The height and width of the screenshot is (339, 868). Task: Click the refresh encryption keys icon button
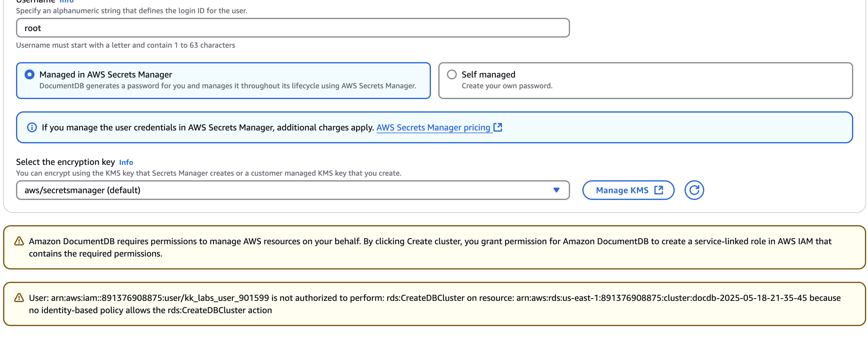click(x=694, y=190)
